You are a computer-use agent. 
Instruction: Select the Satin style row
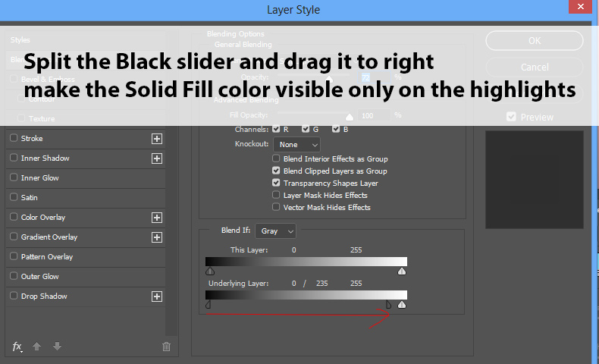(86, 198)
